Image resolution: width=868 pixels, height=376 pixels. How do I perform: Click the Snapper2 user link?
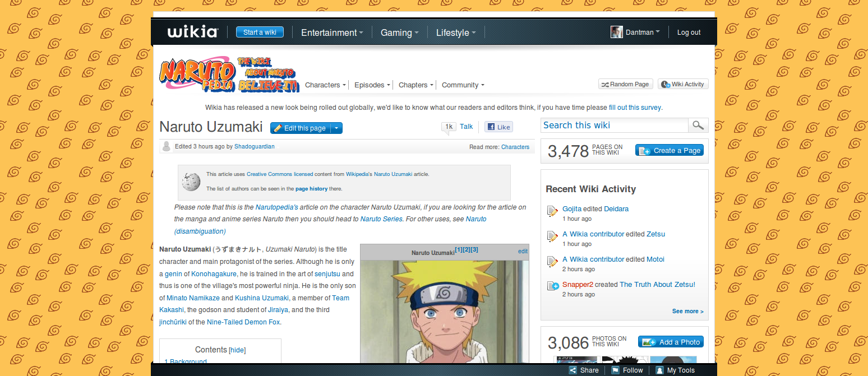coord(578,285)
